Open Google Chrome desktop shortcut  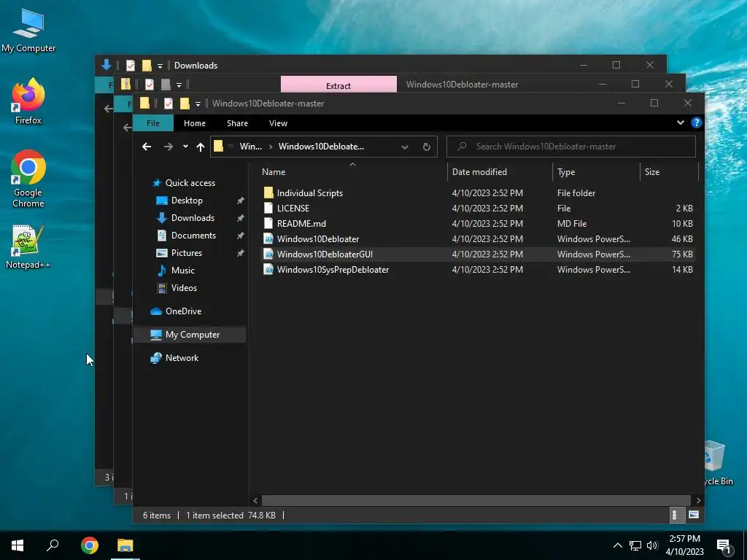pyautogui.click(x=28, y=179)
